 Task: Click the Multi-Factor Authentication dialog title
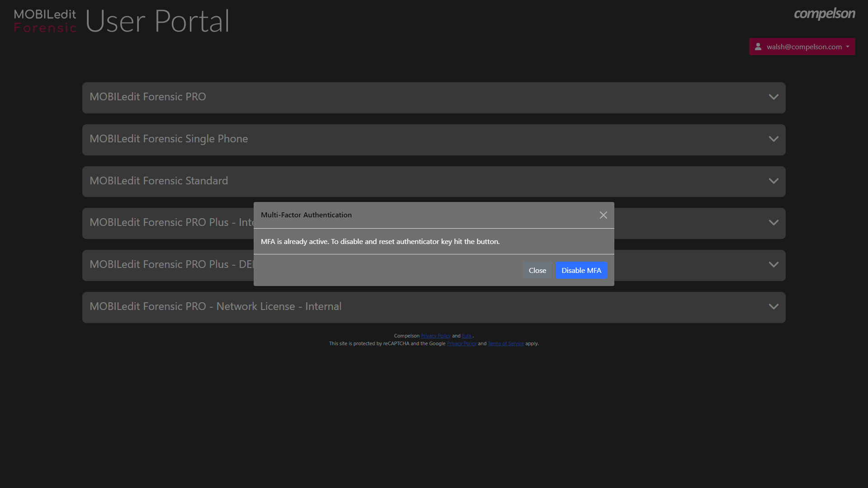(306, 215)
